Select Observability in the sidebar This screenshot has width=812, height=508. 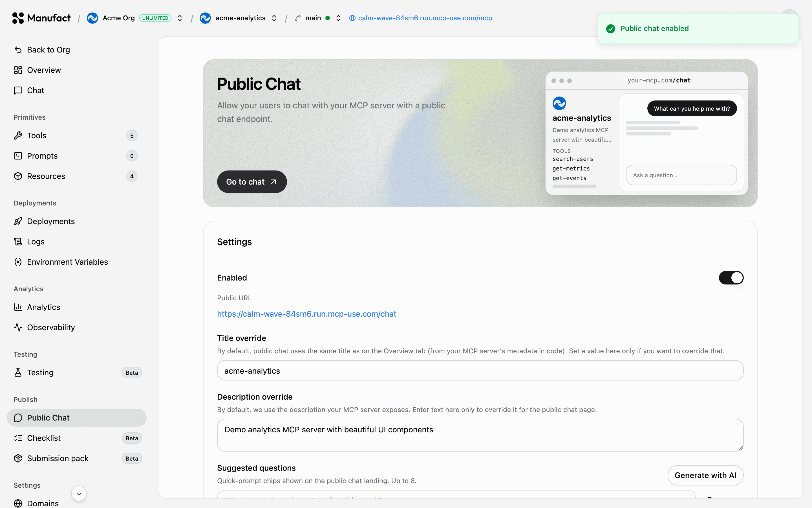pyautogui.click(x=76, y=327)
